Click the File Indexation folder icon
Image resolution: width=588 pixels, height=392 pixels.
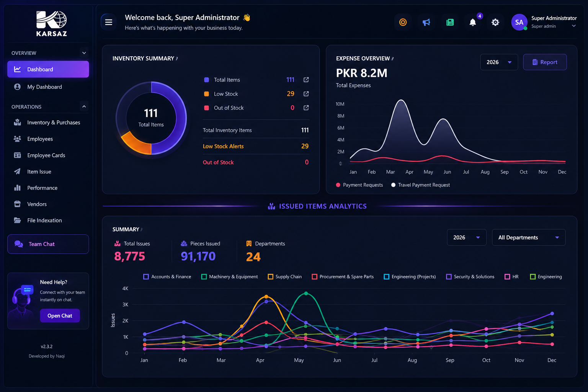coord(17,220)
